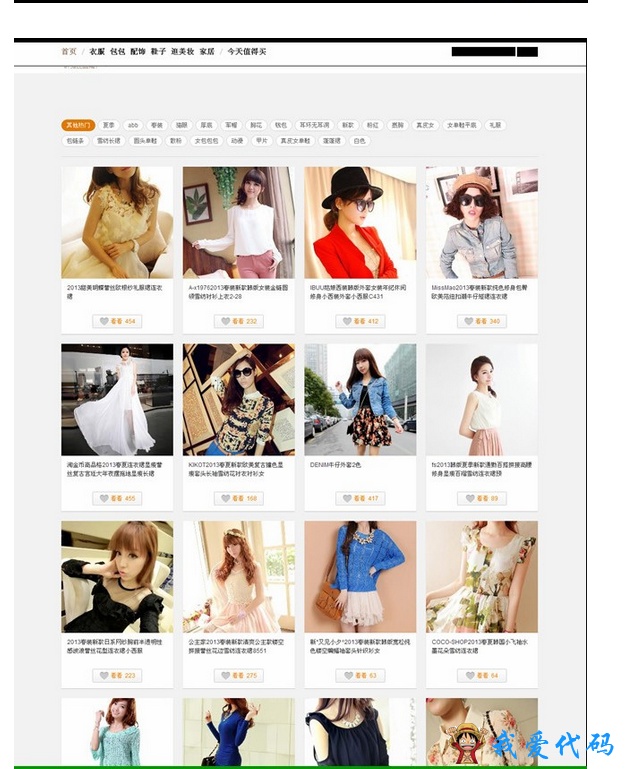Image resolution: width=631 pixels, height=769 pixels.
Task: Open product title starting 'COCO-SHOP2013'
Action: pos(480,646)
